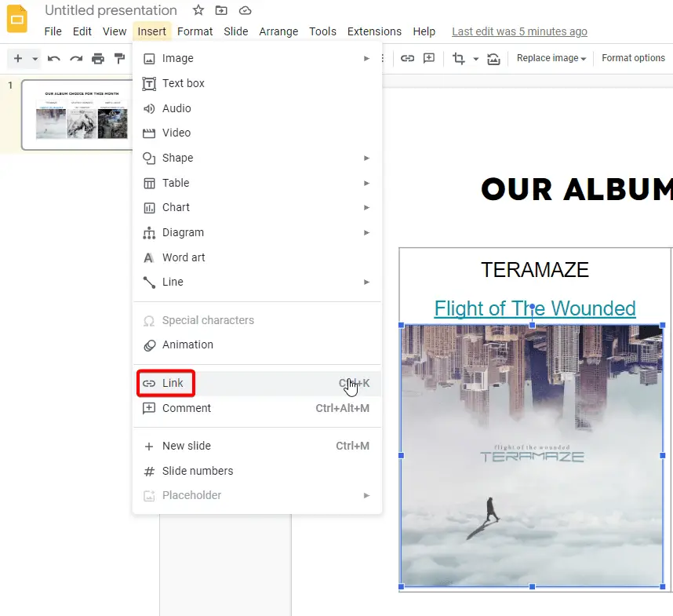Click the Paint format icon
This screenshot has width=673, height=616.
(x=120, y=58)
